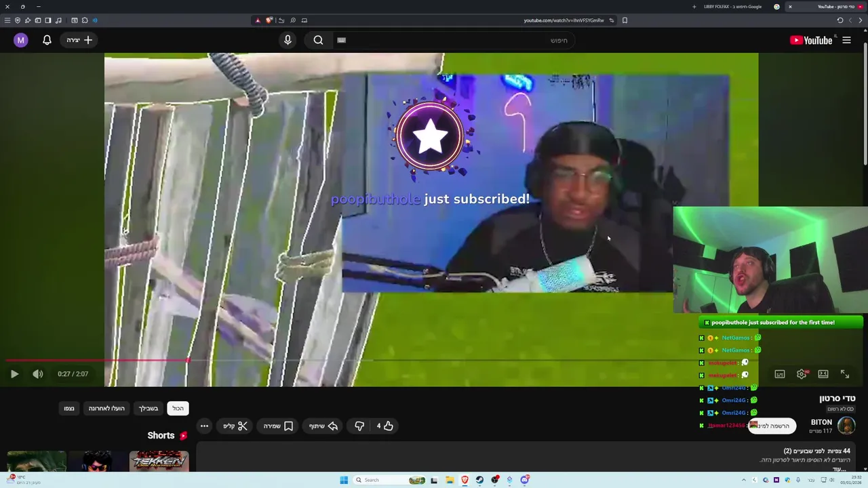Viewport: 868px width, 488px height.
Task: Open Steam from the taskbar
Action: point(479,480)
